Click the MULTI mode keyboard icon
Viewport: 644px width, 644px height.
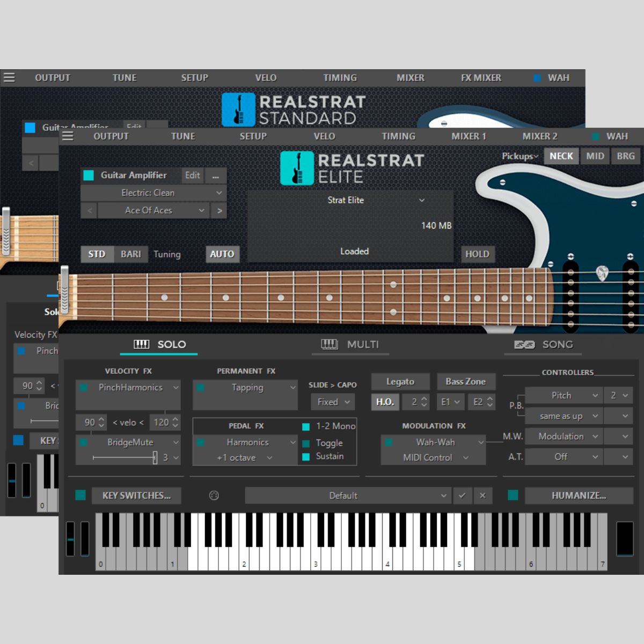point(330,345)
